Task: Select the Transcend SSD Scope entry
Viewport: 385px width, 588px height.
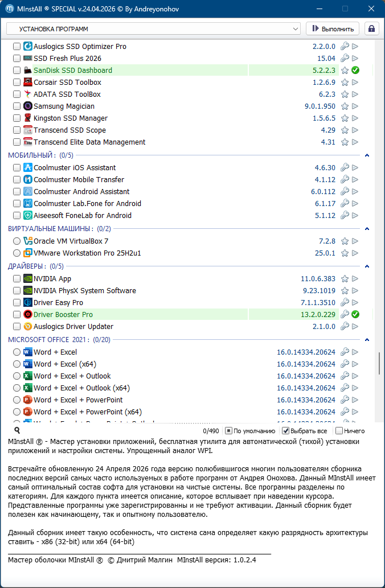Action: (x=69, y=130)
